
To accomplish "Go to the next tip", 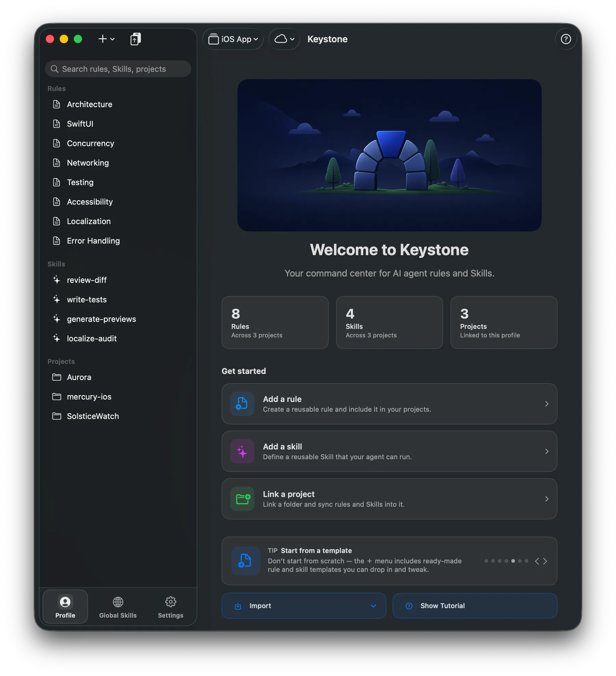I will (546, 561).
